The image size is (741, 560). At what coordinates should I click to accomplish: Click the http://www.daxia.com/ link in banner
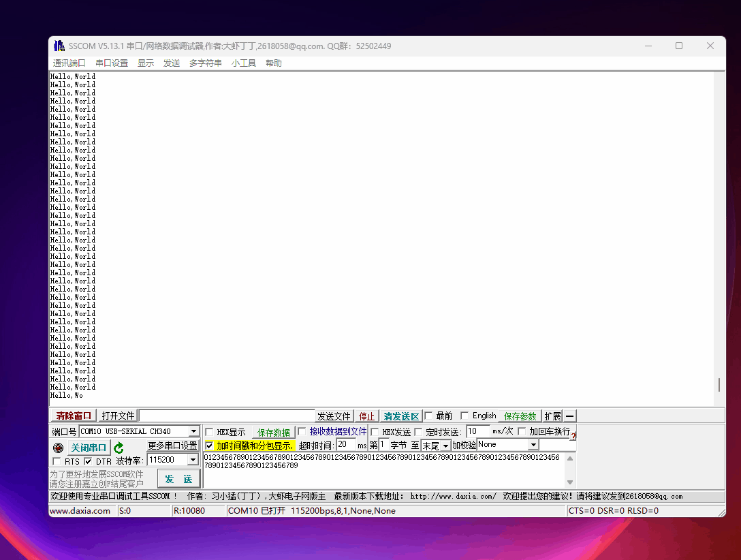point(453,496)
